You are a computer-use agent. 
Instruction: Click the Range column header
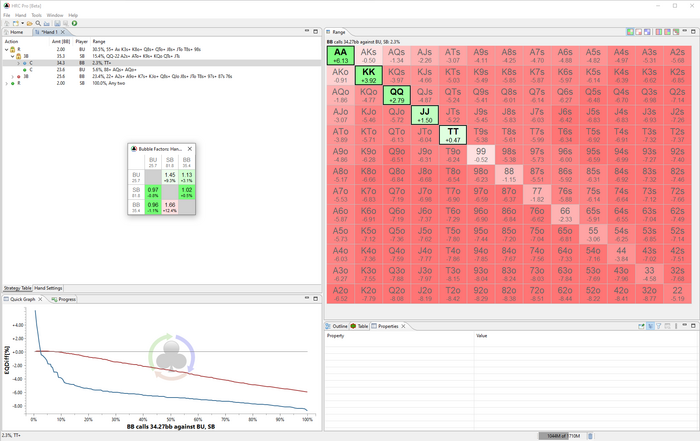point(99,42)
